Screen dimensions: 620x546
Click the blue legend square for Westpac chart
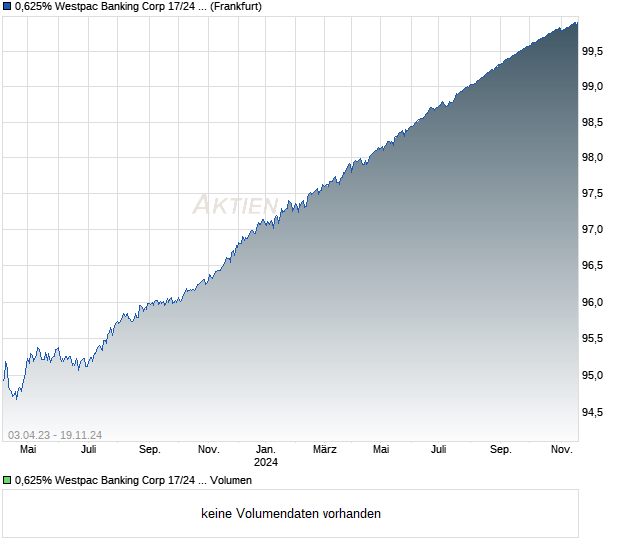tap(7, 6)
